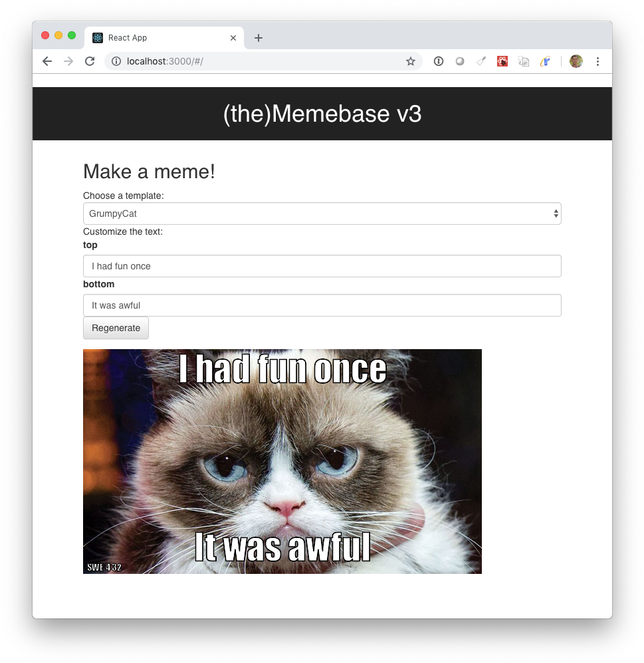Screen dimensions: 644x663
Task: Close the React App tab
Action: [233, 38]
